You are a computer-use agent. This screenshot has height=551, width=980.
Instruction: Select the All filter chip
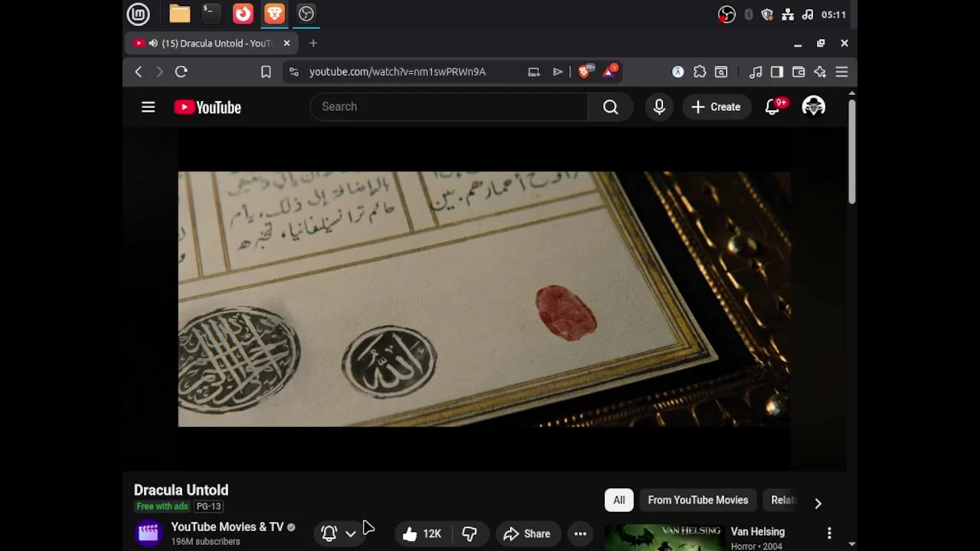pos(619,500)
